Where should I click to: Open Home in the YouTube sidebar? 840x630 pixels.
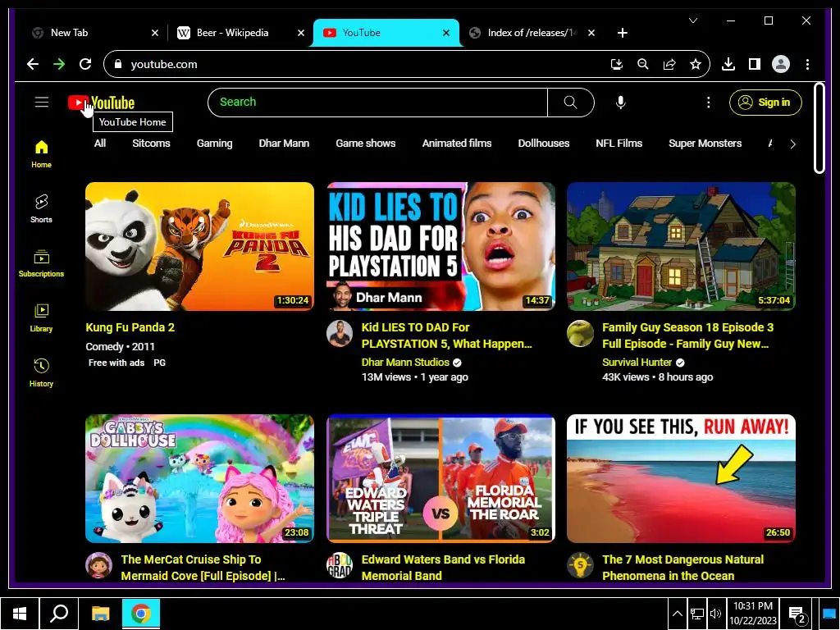(41, 154)
